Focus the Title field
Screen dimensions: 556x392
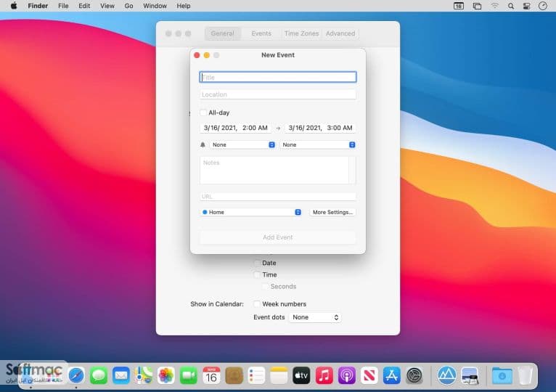[278, 78]
